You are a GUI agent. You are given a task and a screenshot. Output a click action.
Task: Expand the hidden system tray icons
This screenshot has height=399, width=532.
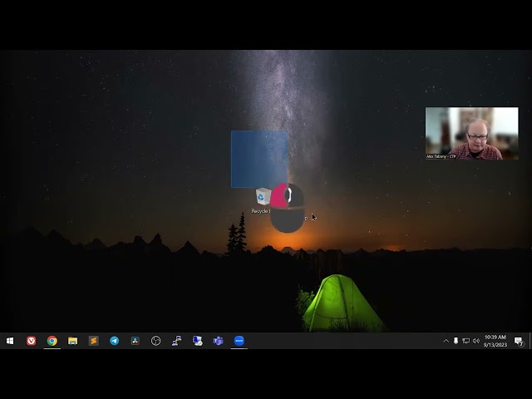pos(446,341)
